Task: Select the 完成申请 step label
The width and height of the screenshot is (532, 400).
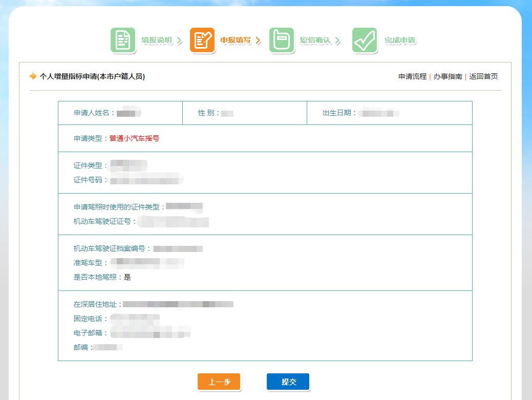Action: (400, 40)
